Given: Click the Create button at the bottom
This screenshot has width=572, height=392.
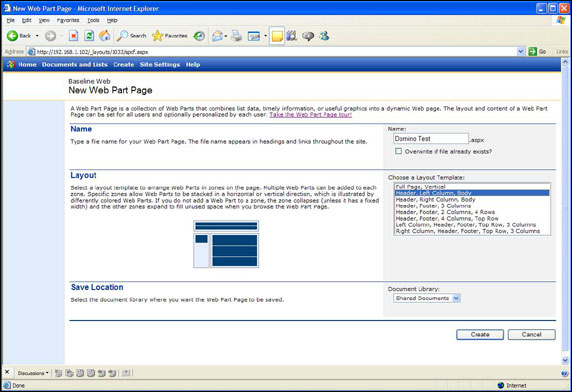Looking at the screenshot, I should coord(480,334).
